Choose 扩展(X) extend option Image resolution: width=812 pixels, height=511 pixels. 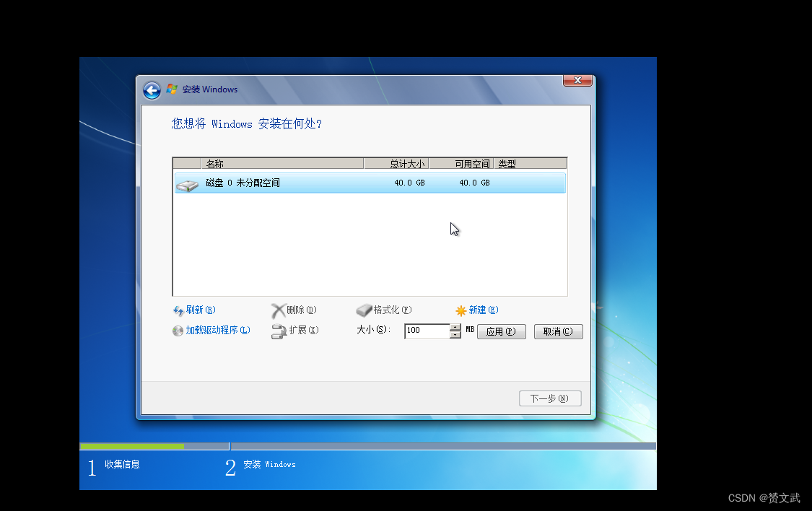[x=303, y=330]
